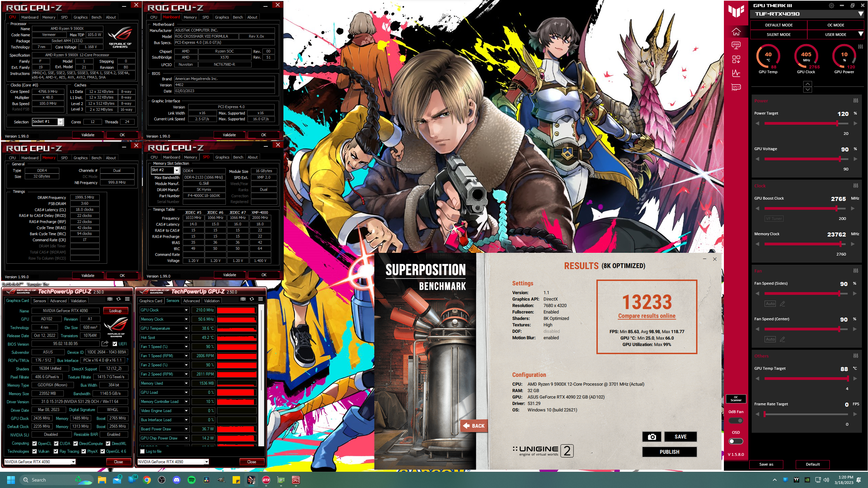Switch to the Advanced tab in GPU-Z Graphics Card window

coord(58,301)
